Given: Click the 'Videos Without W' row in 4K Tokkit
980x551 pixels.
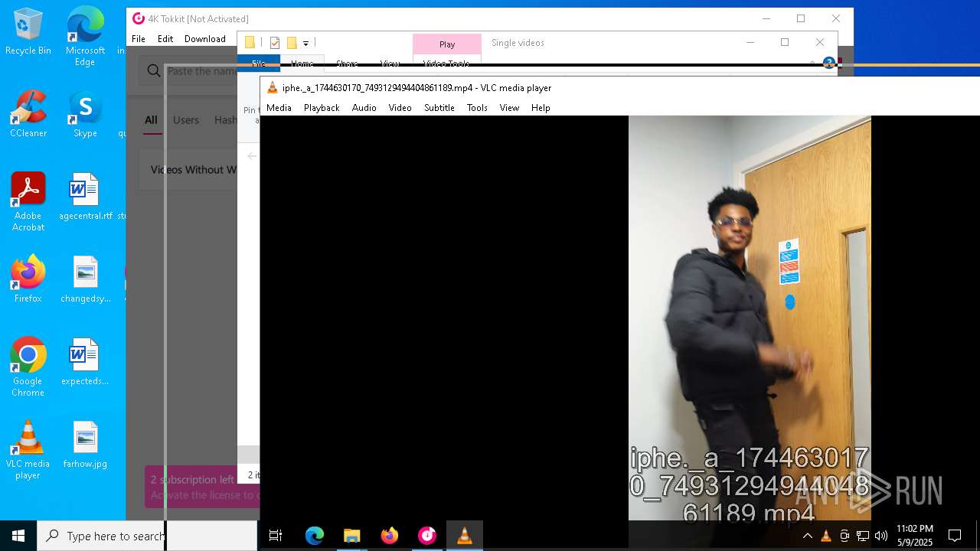Looking at the screenshot, I should tap(189, 170).
